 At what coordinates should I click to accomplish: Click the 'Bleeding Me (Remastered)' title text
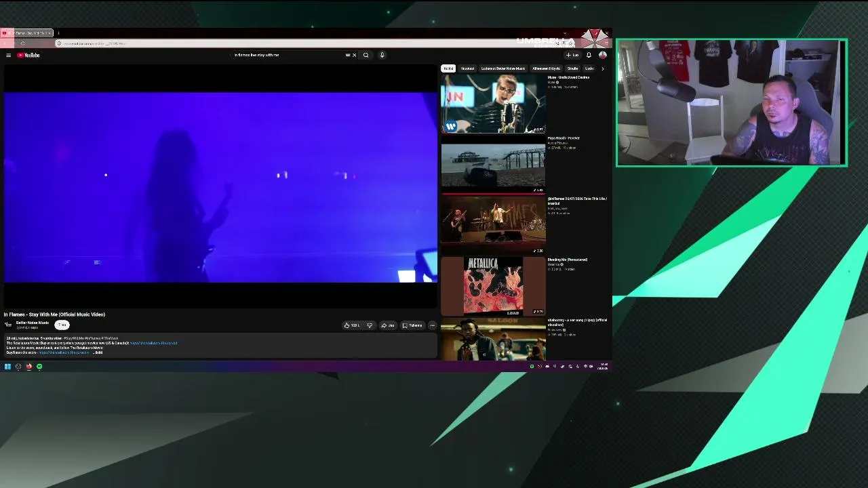click(x=568, y=260)
